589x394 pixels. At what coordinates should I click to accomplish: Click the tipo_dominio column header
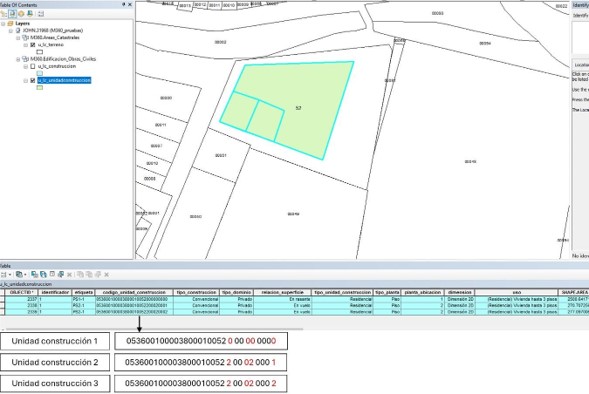(x=237, y=292)
